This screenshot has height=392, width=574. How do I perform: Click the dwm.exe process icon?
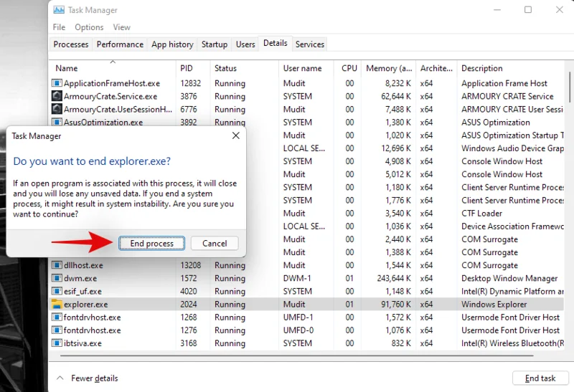[x=57, y=278]
